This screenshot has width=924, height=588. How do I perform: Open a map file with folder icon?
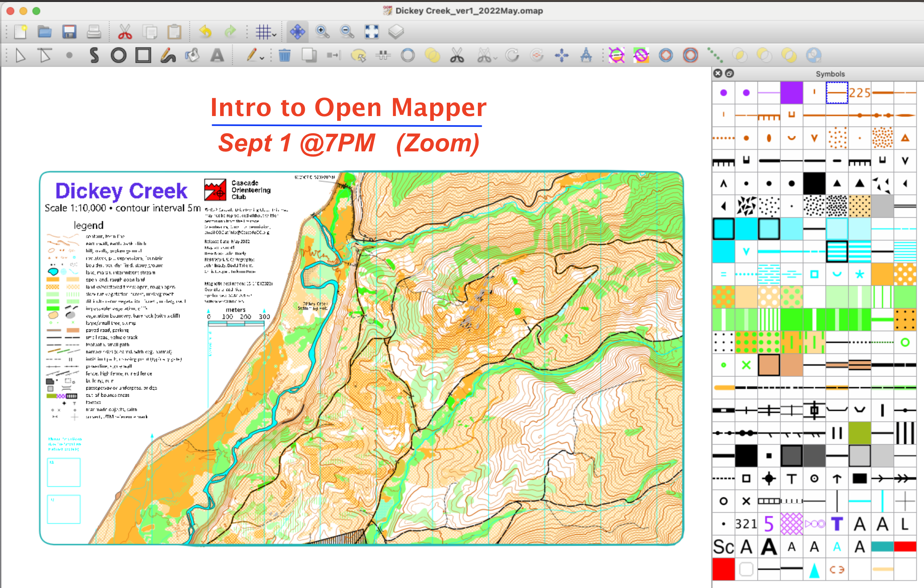coord(45,32)
